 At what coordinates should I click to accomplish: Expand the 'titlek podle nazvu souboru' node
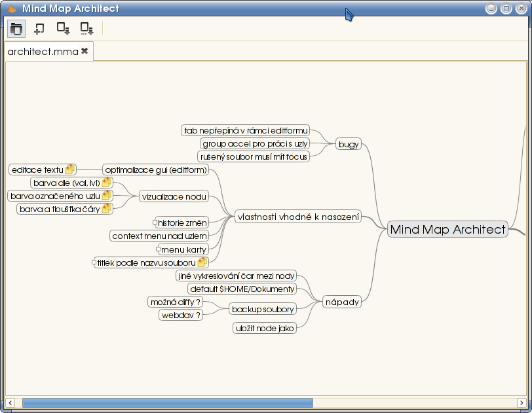(94, 262)
